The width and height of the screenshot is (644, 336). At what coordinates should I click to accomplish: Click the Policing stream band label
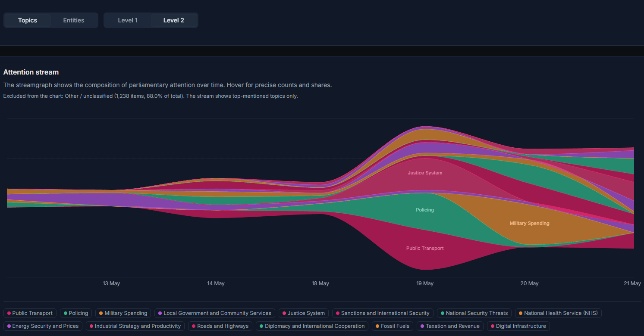pyautogui.click(x=425, y=210)
